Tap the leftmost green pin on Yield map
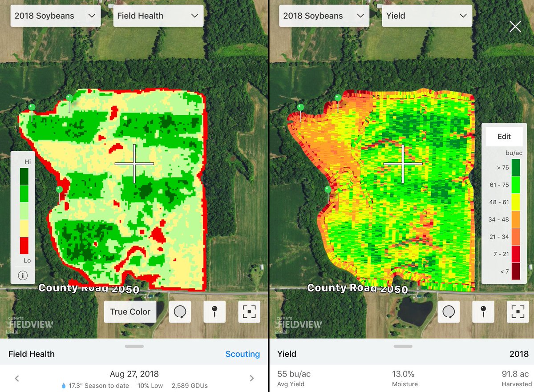Viewport: 534px width, 392px height. tap(300, 107)
